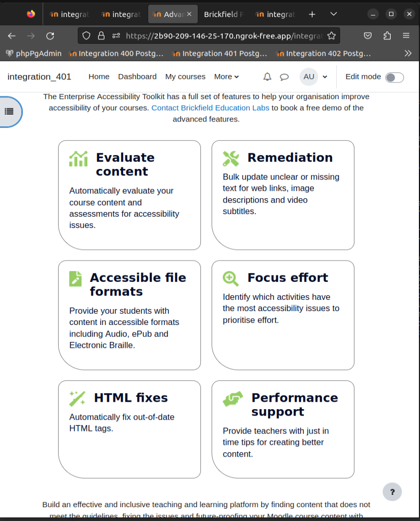
Task: Click the HTML fixes magic wand icon
Action: pos(77,398)
